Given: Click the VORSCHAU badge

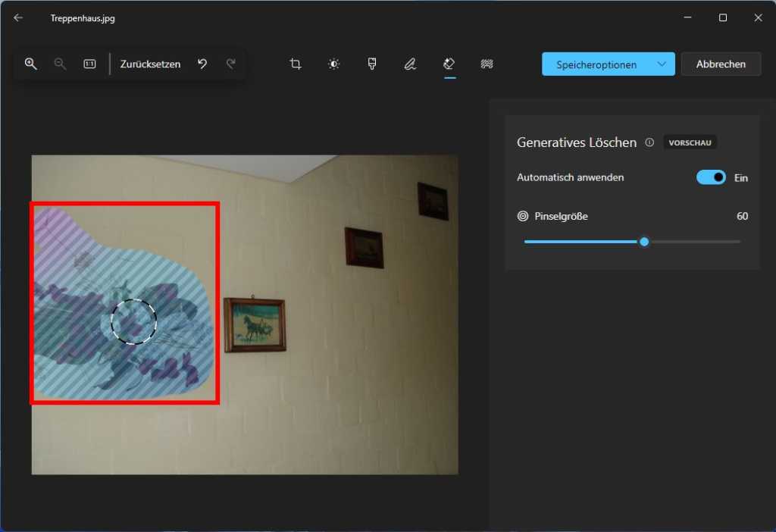Looking at the screenshot, I should click(690, 142).
